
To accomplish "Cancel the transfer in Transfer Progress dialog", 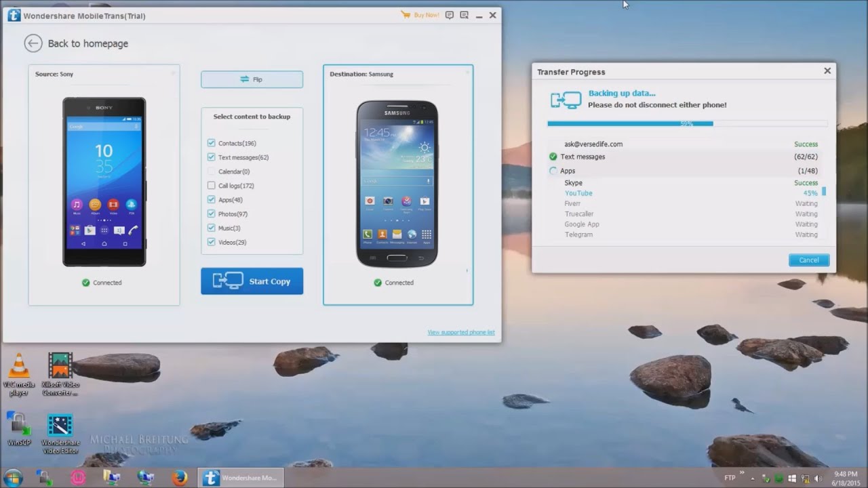I will 808,260.
